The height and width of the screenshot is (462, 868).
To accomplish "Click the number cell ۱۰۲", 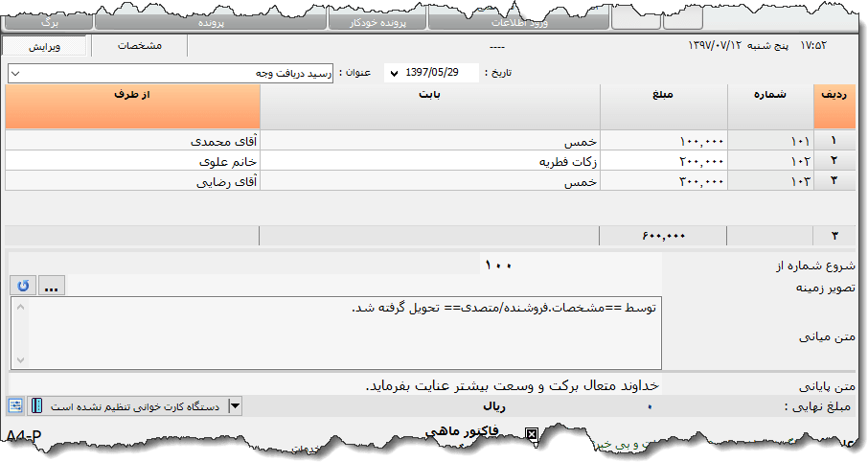I will pyautogui.click(x=770, y=161).
